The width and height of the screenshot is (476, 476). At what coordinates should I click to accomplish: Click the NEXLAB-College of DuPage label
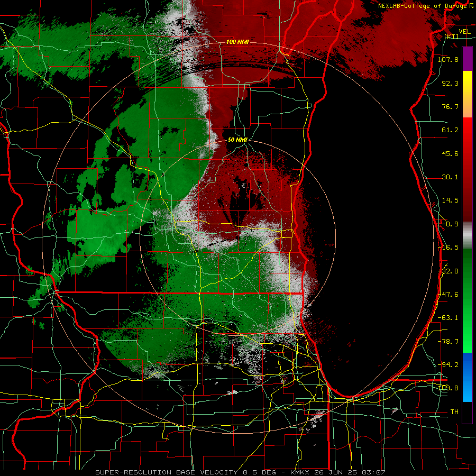422,6
